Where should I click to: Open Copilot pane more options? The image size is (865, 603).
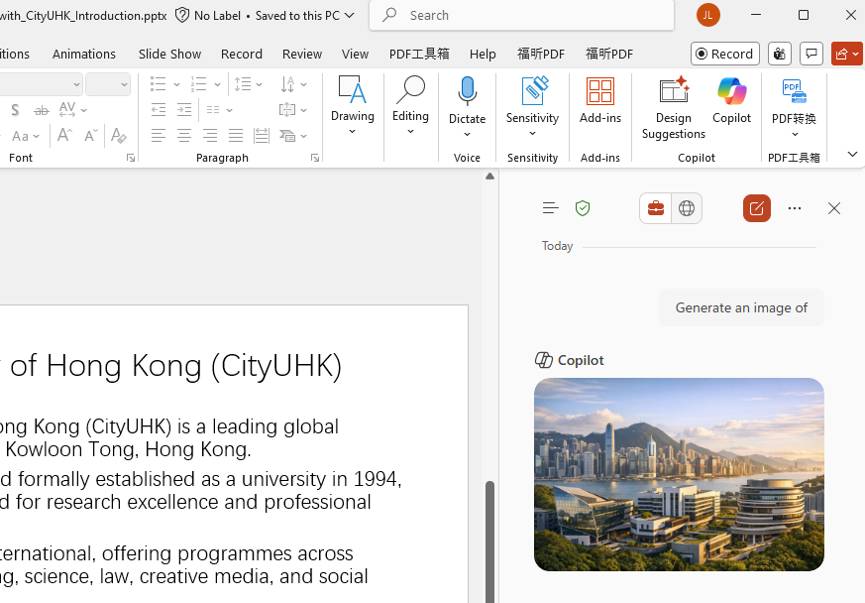794,208
